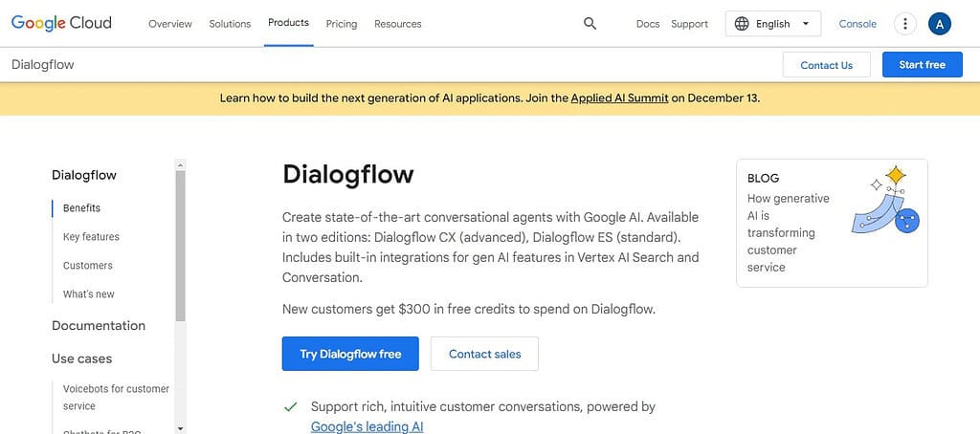Click the sidebar scrollbar down arrow
This screenshot has width=980, height=434.
(180, 428)
